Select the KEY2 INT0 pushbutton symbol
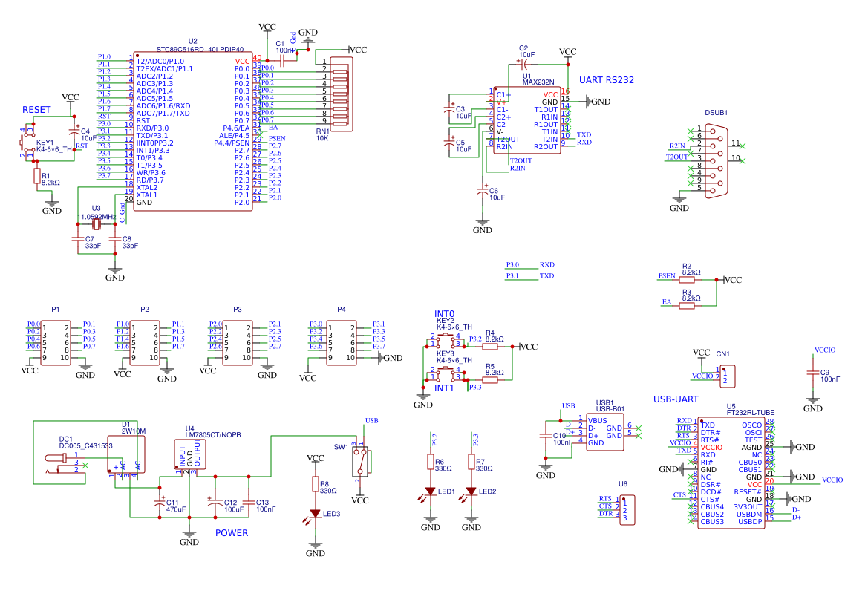 coord(446,340)
